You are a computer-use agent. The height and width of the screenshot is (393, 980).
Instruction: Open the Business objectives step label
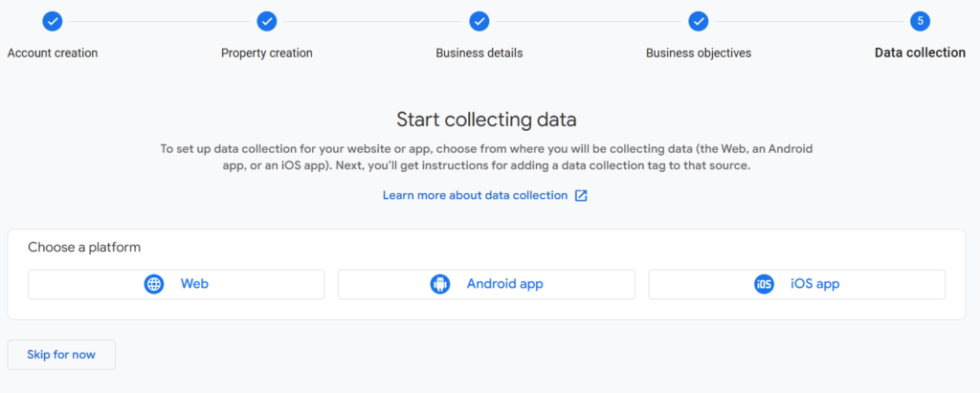(x=698, y=54)
